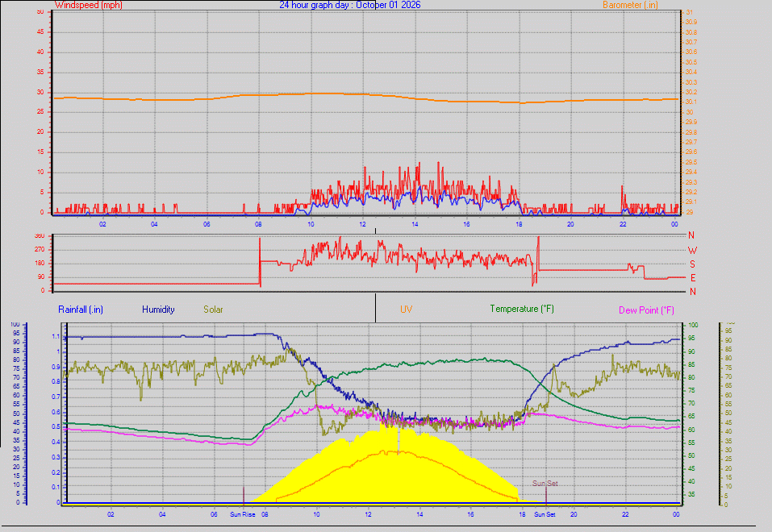
Task: Click the '29.5' value on the barometer axis
Action: (691, 162)
